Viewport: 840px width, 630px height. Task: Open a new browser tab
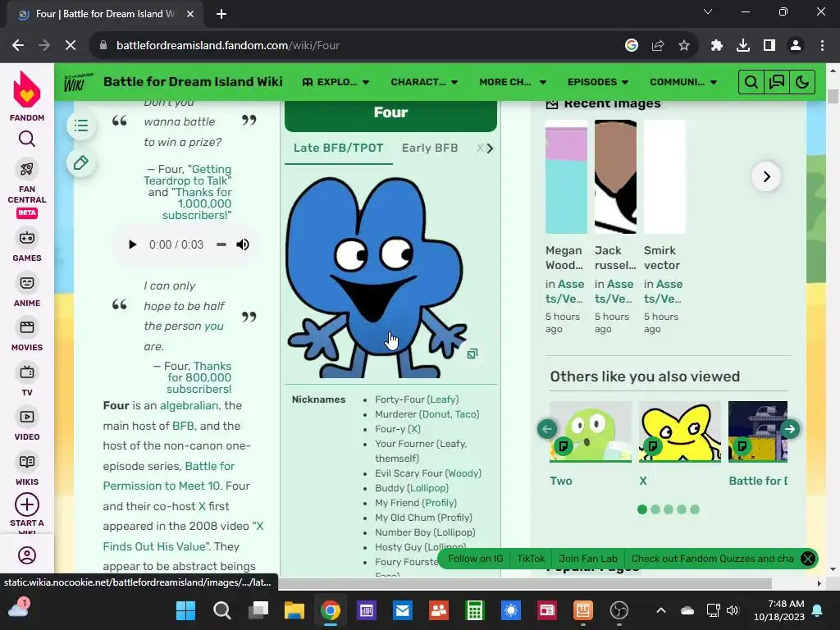[x=221, y=14]
